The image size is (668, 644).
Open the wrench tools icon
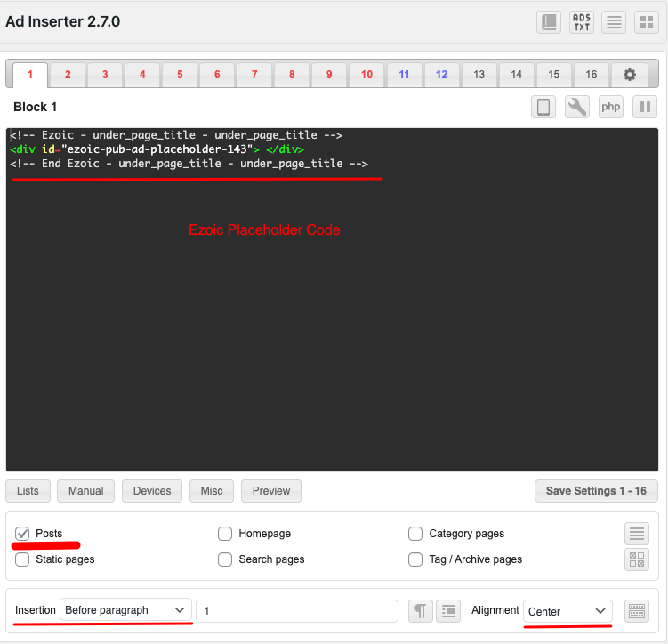(x=577, y=107)
